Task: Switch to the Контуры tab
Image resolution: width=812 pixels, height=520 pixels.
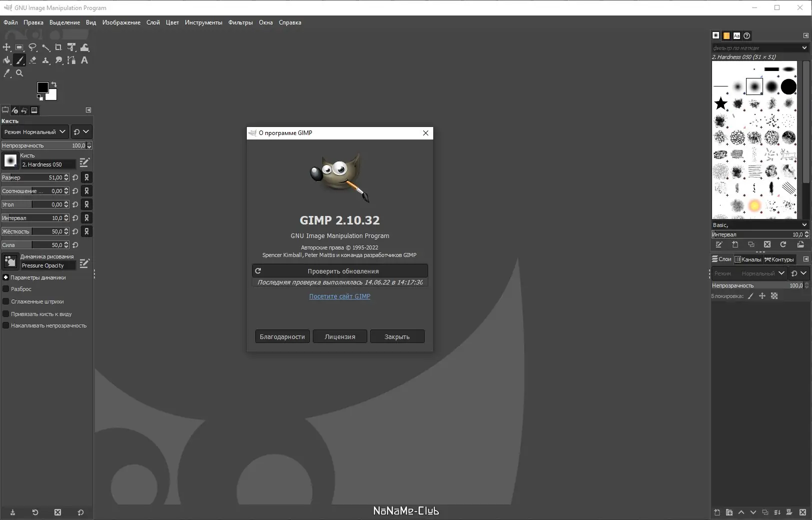Action: 779,259
